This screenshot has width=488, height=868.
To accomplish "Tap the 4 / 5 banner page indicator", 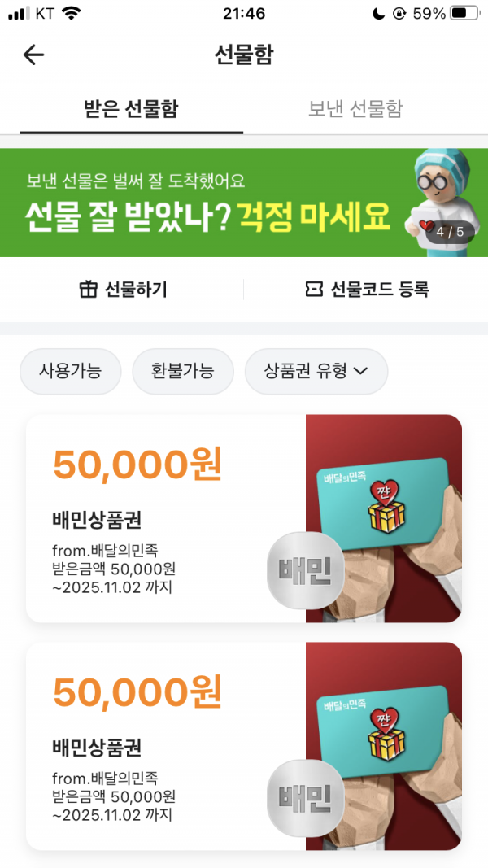I will [x=450, y=232].
